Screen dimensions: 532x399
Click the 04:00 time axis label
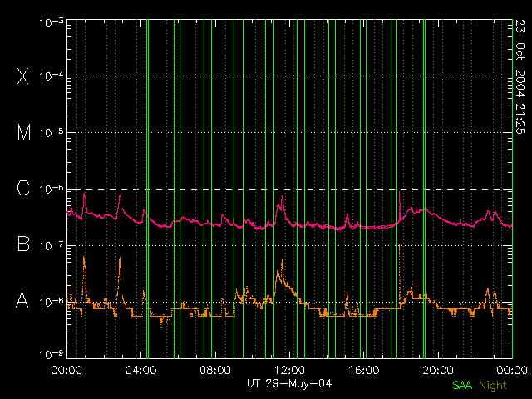pos(141,370)
